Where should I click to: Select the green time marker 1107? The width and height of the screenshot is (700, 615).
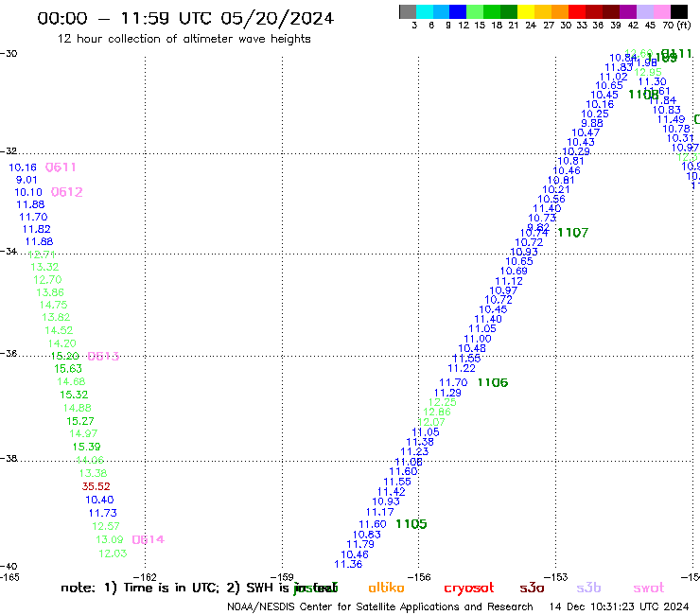(573, 232)
